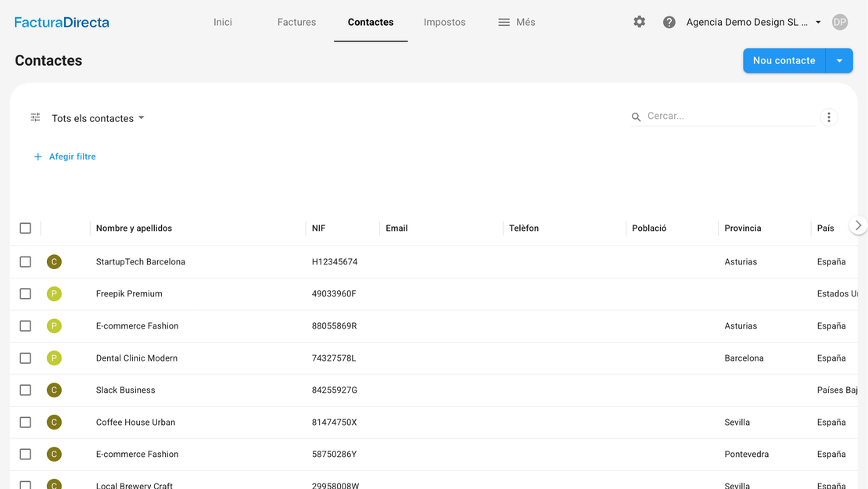Switch to the Factures tab

point(296,22)
